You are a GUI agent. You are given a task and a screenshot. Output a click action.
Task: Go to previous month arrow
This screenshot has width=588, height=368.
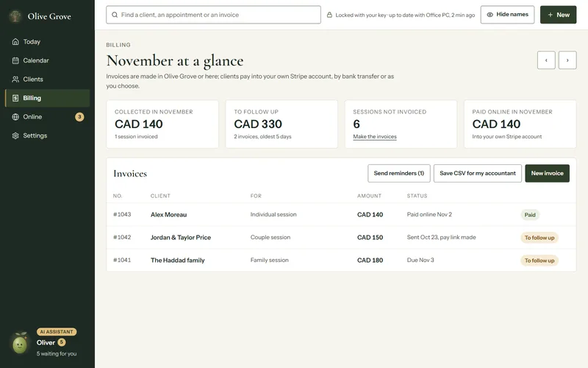pyautogui.click(x=546, y=60)
